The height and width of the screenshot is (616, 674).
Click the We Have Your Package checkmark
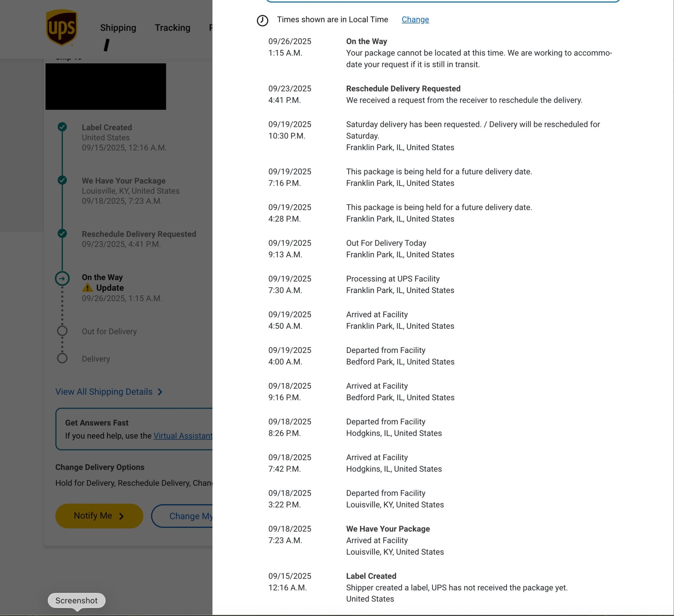[x=62, y=180]
